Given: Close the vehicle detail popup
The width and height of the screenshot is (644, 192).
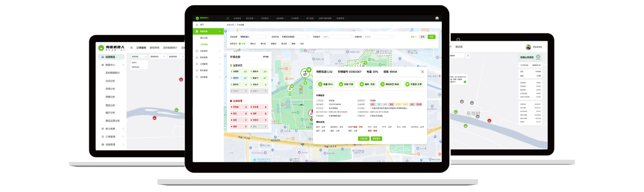Looking at the screenshot, I should click(x=422, y=72).
